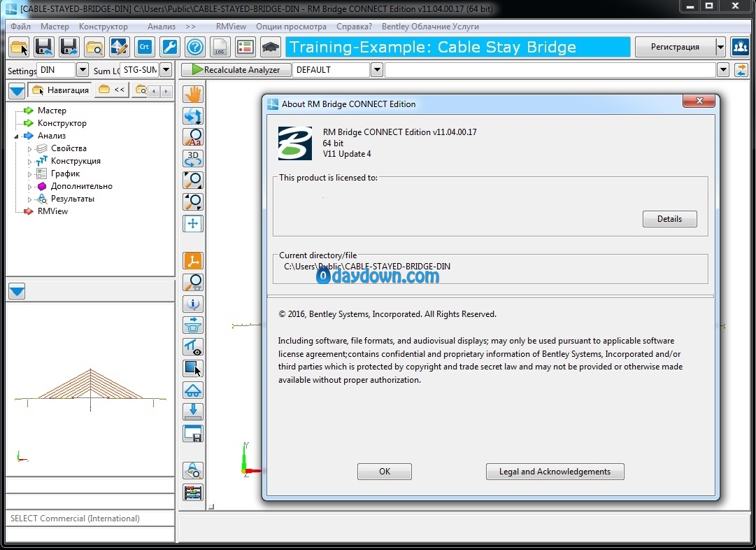Open the bridge with pencil editor icon
756x550 pixels.
click(119, 47)
